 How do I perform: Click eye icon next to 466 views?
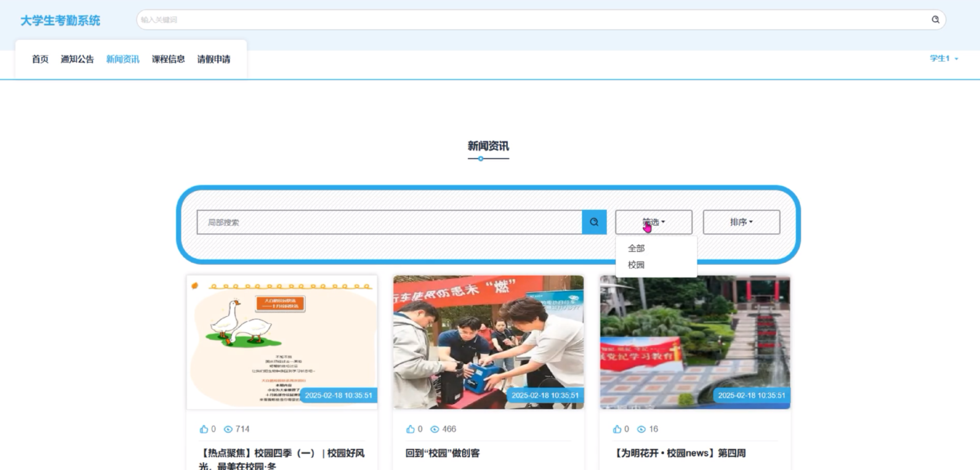tap(435, 429)
